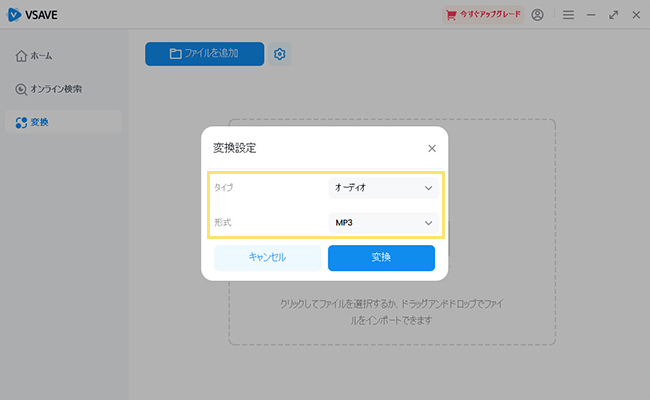Open conversion settings gear icon
This screenshot has height=400, width=650.
point(279,54)
